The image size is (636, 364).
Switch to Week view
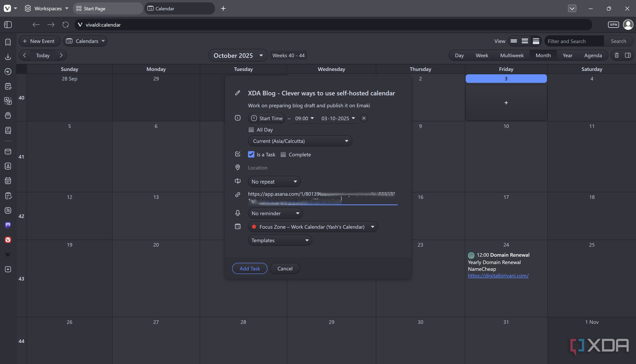click(x=482, y=55)
